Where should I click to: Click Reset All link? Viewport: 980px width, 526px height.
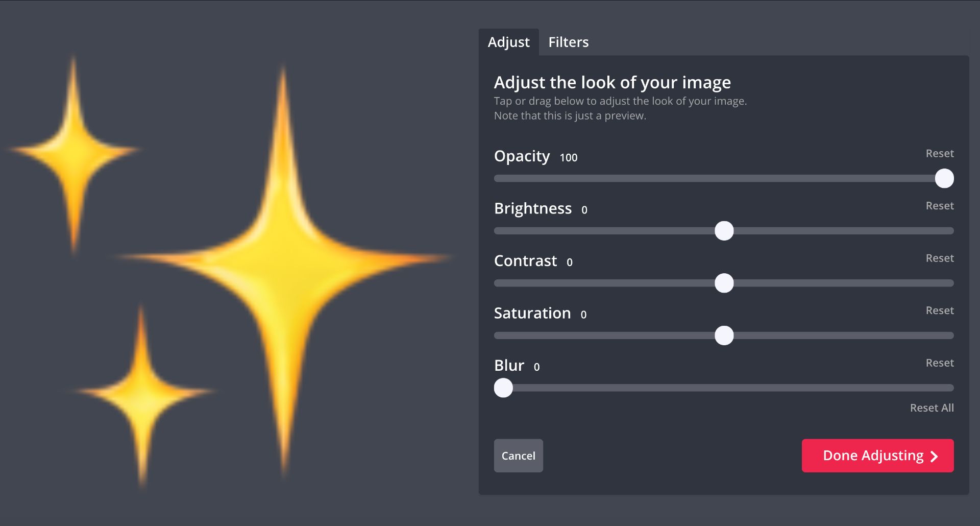tap(932, 408)
